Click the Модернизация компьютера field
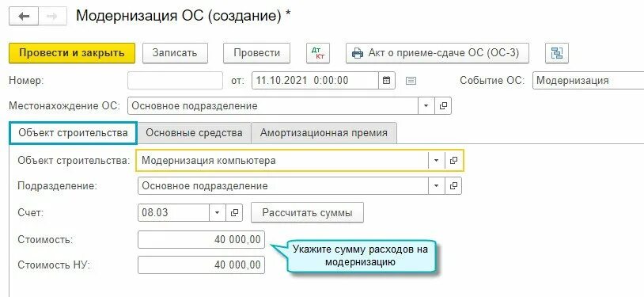The width and height of the screenshot is (644, 297). point(283,161)
